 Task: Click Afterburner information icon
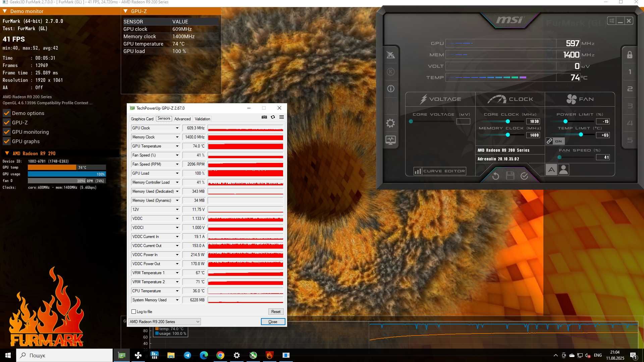[391, 88]
